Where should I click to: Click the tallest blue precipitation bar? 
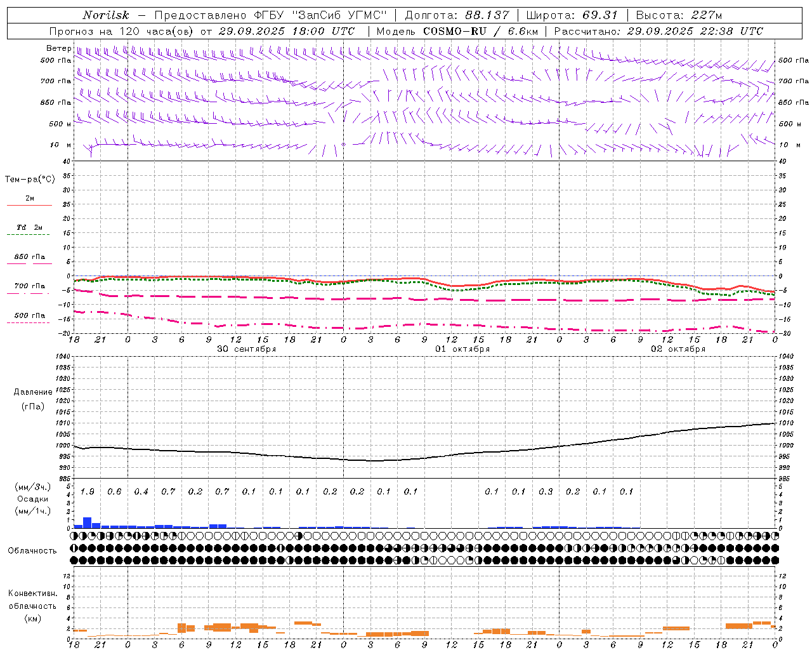tap(88, 523)
